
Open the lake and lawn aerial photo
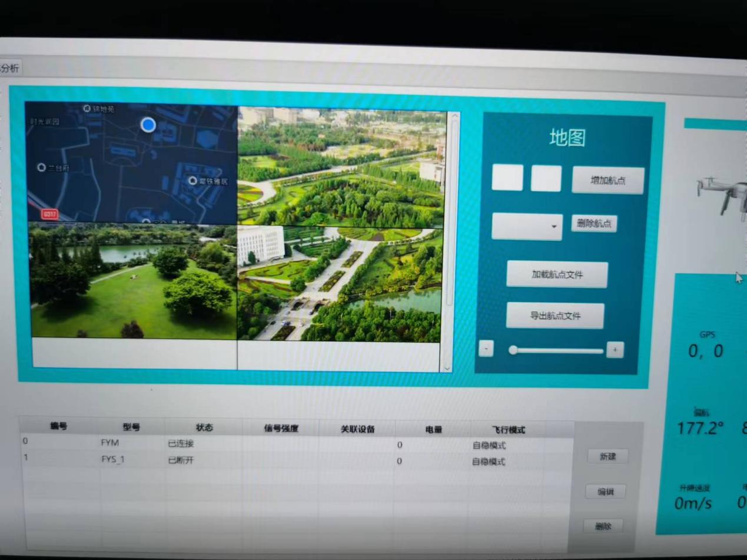click(133, 281)
